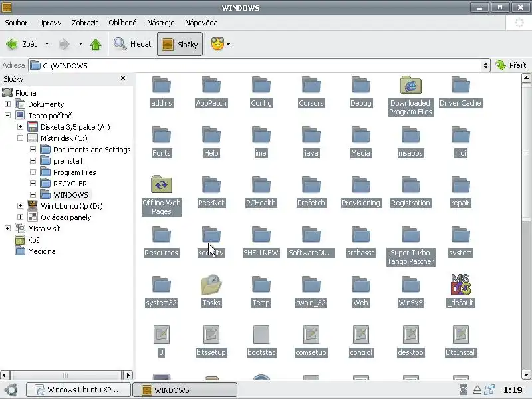The width and height of the screenshot is (532, 399).
Task: Select the twain_32 folder icon
Action: pyautogui.click(x=311, y=285)
